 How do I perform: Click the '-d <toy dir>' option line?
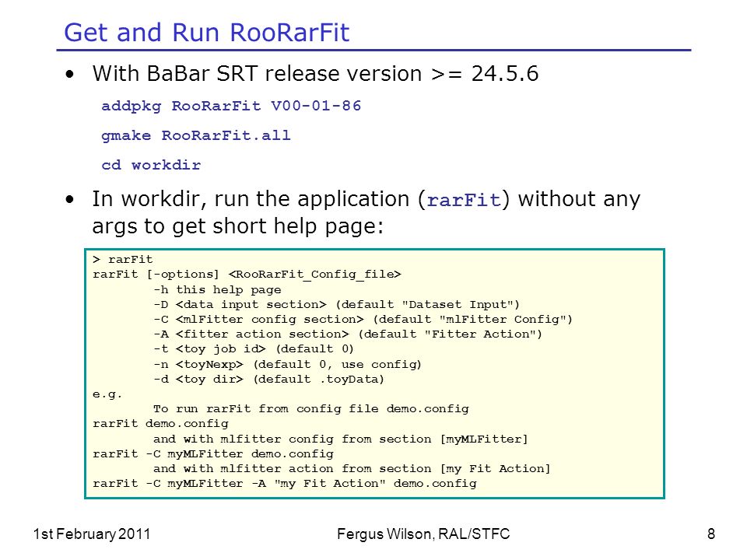coord(268,380)
